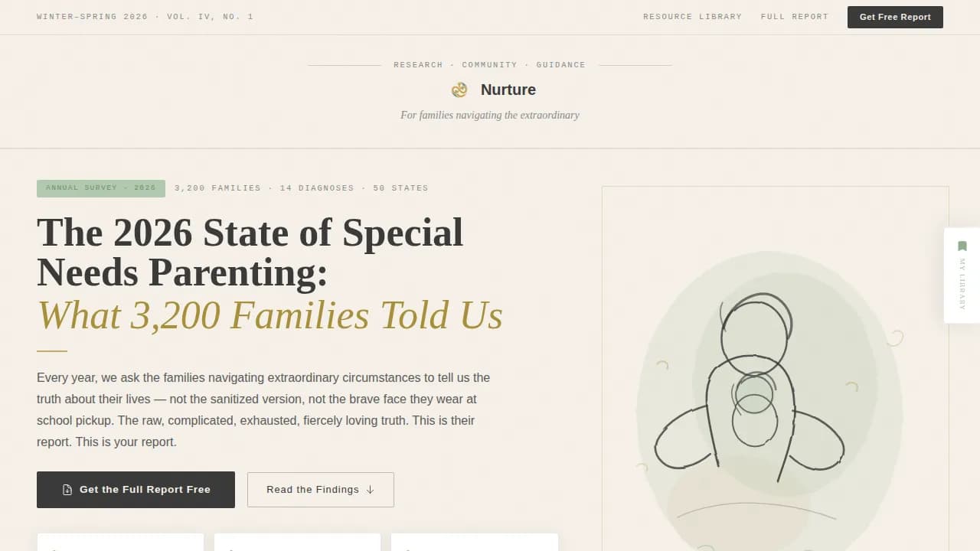Image resolution: width=980 pixels, height=551 pixels.
Task: Click the Read the Findings button
Action: pyautogui.click(x=320, y=490)
